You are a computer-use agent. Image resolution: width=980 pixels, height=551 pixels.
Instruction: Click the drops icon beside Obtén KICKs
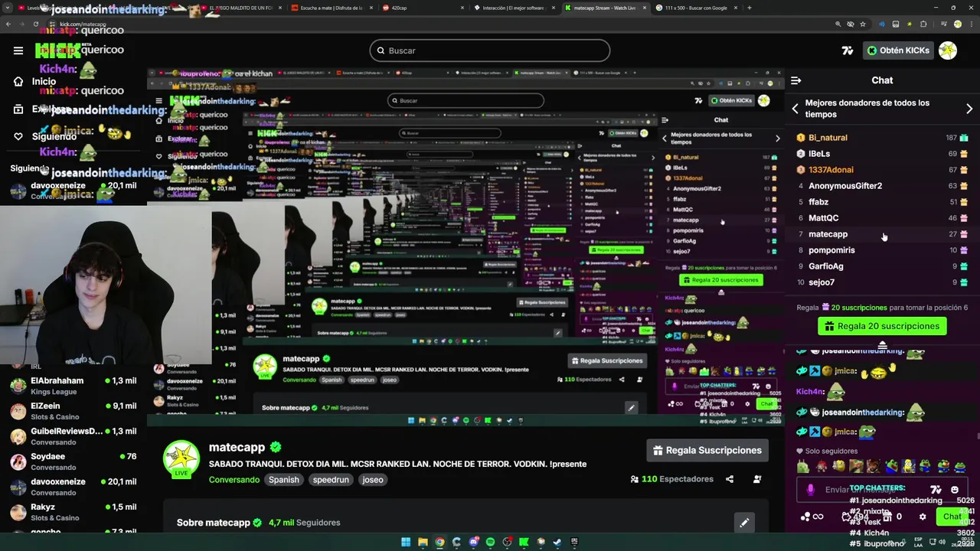point(847,51)
